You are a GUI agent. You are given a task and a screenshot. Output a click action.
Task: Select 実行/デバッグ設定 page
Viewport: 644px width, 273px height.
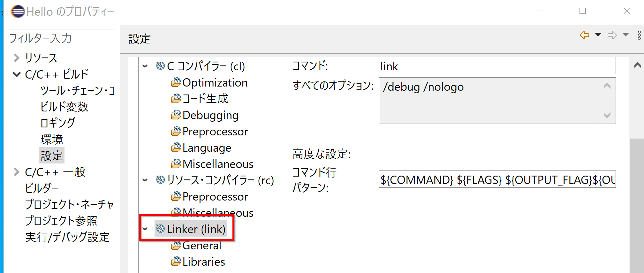click(67, 237)
